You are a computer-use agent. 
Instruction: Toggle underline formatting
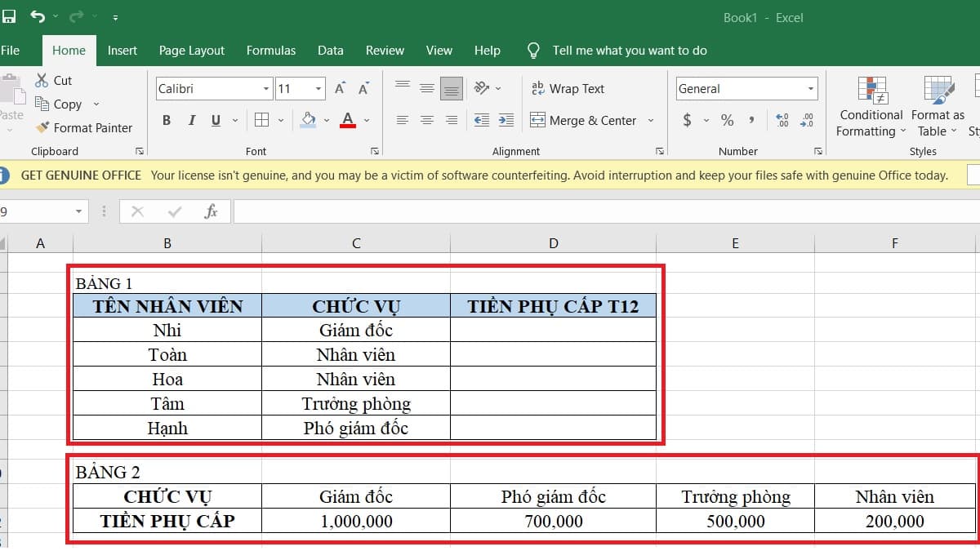(x=214, y=119)
